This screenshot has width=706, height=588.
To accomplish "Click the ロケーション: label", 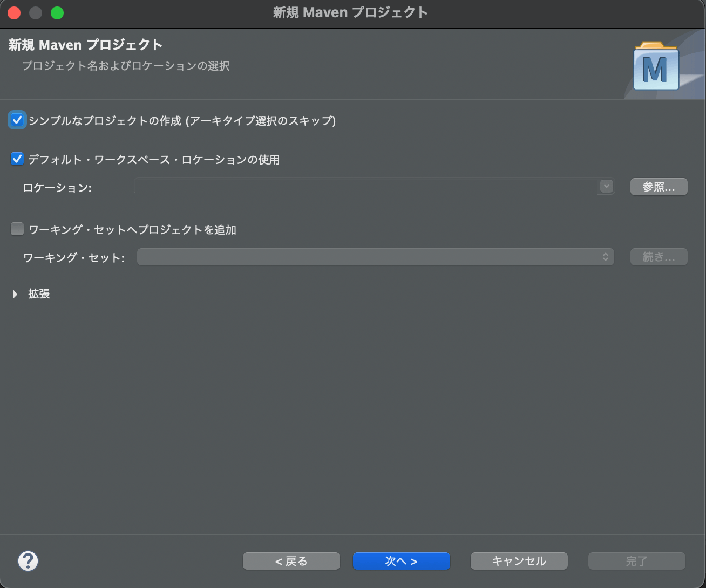I will [57, 188].
